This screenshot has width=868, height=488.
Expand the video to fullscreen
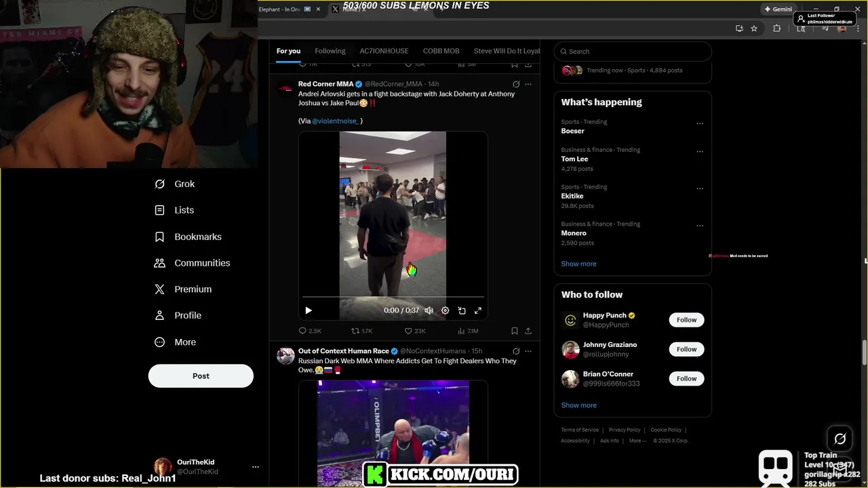pos(478,310)
